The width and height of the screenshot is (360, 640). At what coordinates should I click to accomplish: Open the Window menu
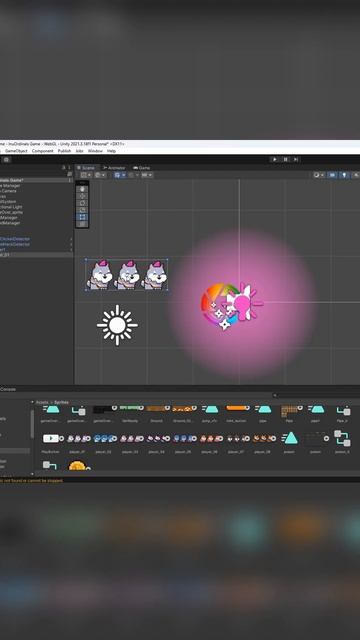click(95, 151)
